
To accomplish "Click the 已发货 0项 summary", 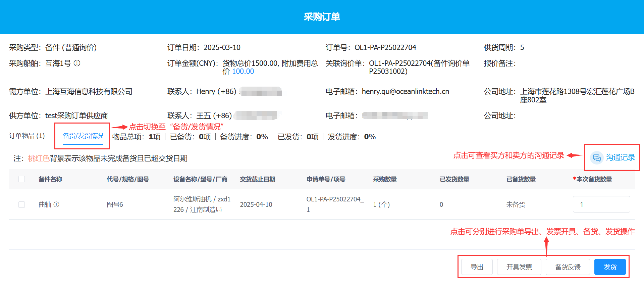I will pyautogui.click(x=298, y=137).
